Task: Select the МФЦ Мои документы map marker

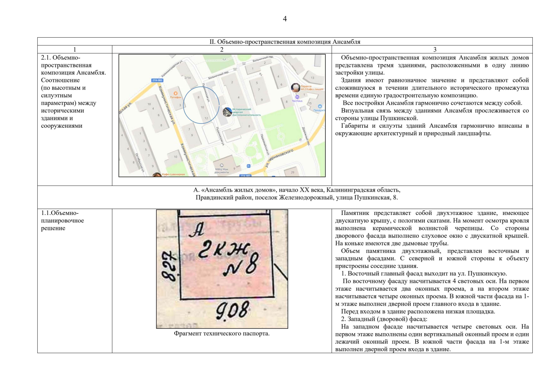Action: [x=222, y=166]
